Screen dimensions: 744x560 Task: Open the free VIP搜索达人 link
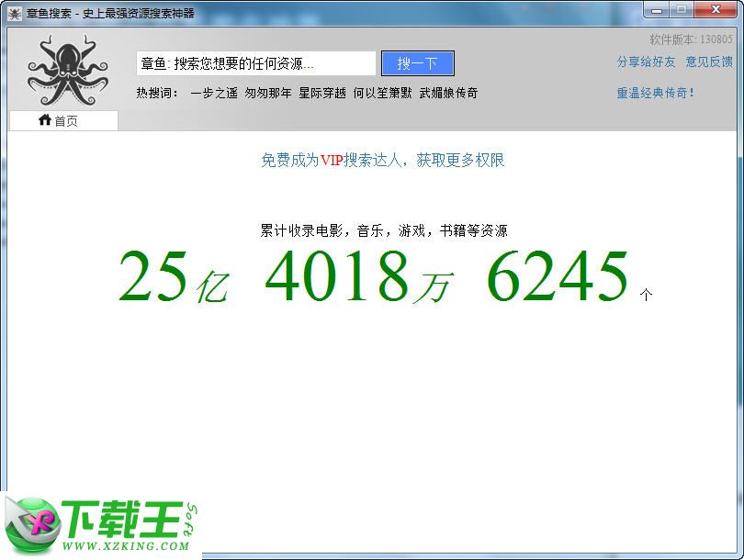click(382, 161)
